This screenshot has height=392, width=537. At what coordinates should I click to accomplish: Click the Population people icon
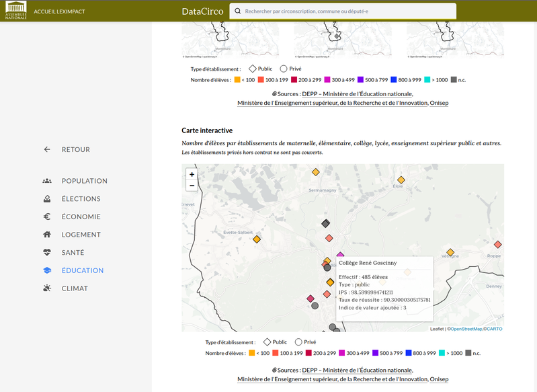pyautogui.click(x=47, y=181)
